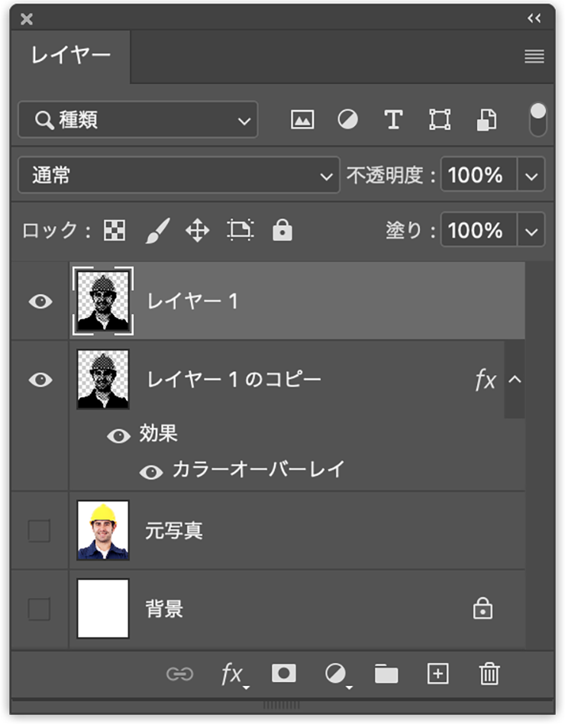Click the lock transparent pixels icon
565x728 pixels.
115,231
